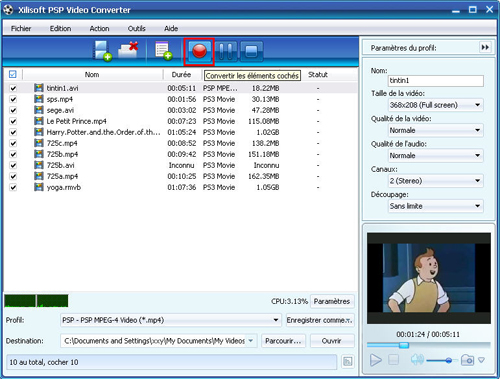Click the 725c.mp4 file icon
Image resolution: width=500 pixels, height=379 pixels.
tap(39, 143)
